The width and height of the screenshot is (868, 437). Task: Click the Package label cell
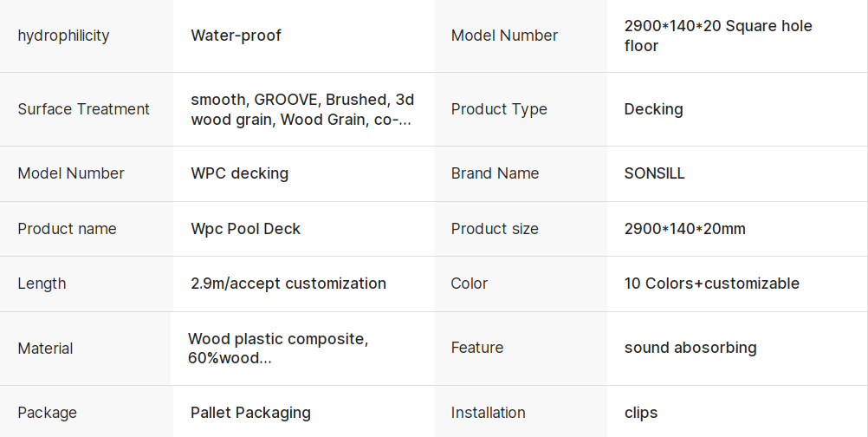[87, 412]
